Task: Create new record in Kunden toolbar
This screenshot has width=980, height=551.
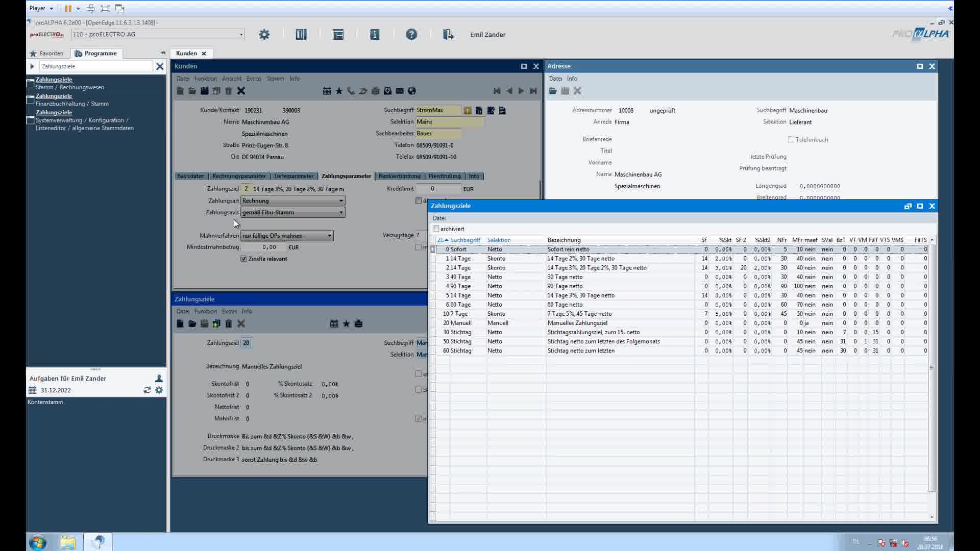Action: pyautogui.click(x=180, y=91)
